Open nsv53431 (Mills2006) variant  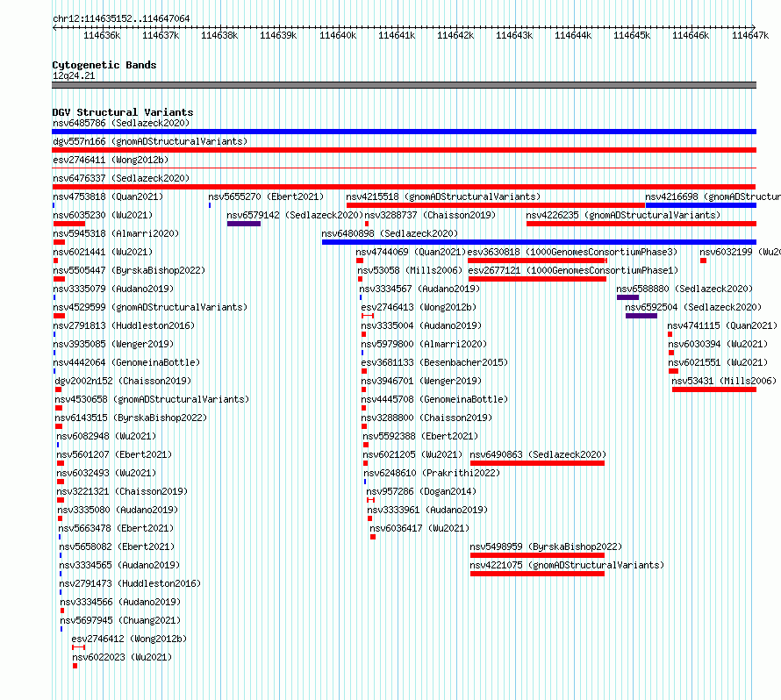724,381
